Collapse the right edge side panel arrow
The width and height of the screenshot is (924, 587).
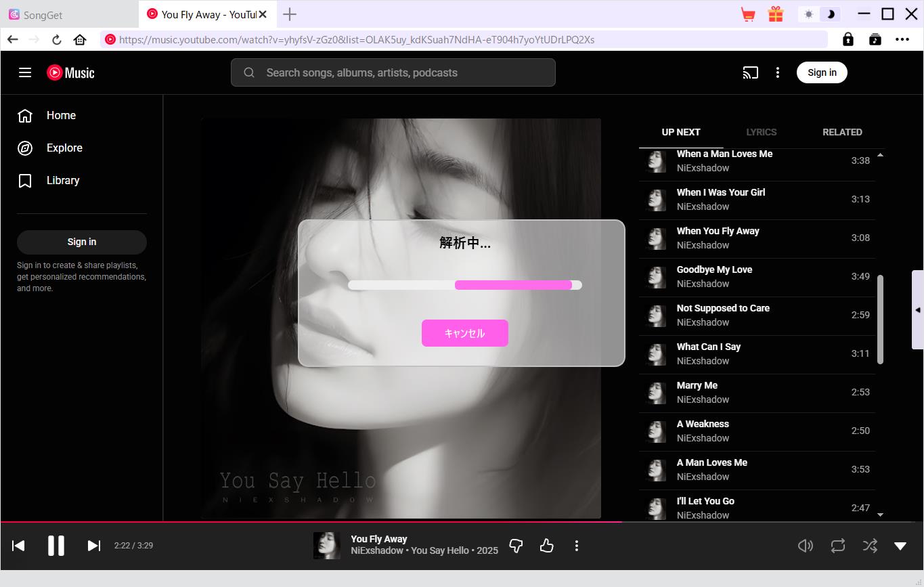click(x=918, y=311)
